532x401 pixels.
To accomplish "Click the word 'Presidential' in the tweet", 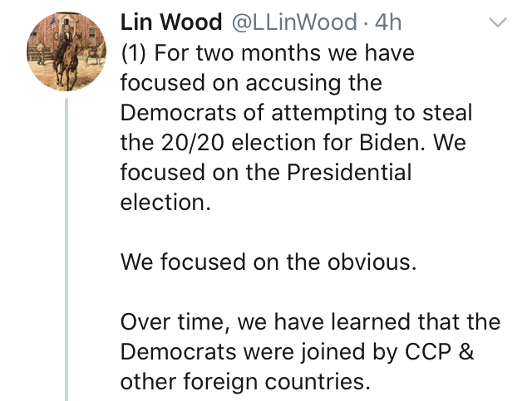I will 349,172.
